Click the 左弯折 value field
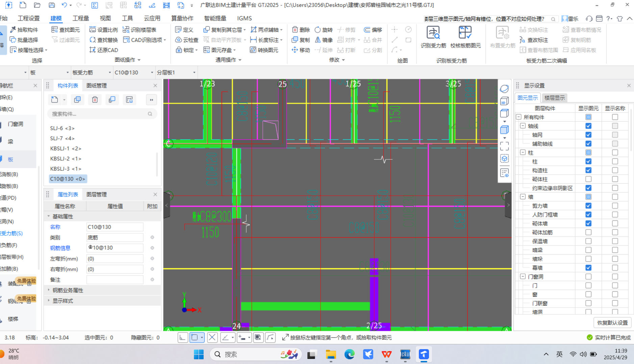Viewport: 634px width, 364px height. click(115, 259)
